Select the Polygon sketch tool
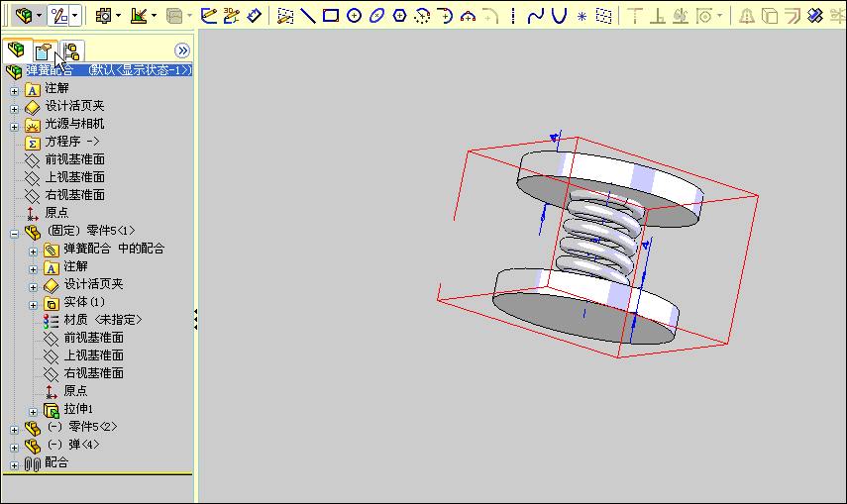The height and width of the screenshot is (504, 847). pos(399,15)
